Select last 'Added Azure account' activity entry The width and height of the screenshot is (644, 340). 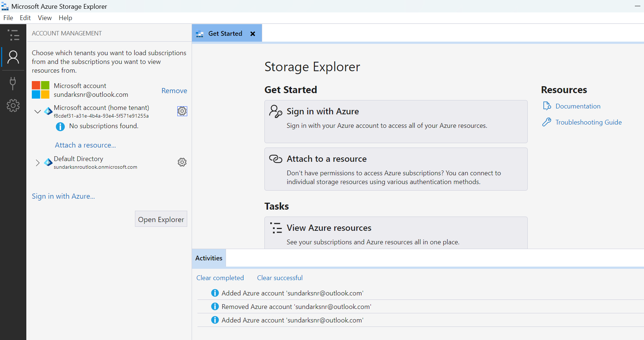[421, 320]
